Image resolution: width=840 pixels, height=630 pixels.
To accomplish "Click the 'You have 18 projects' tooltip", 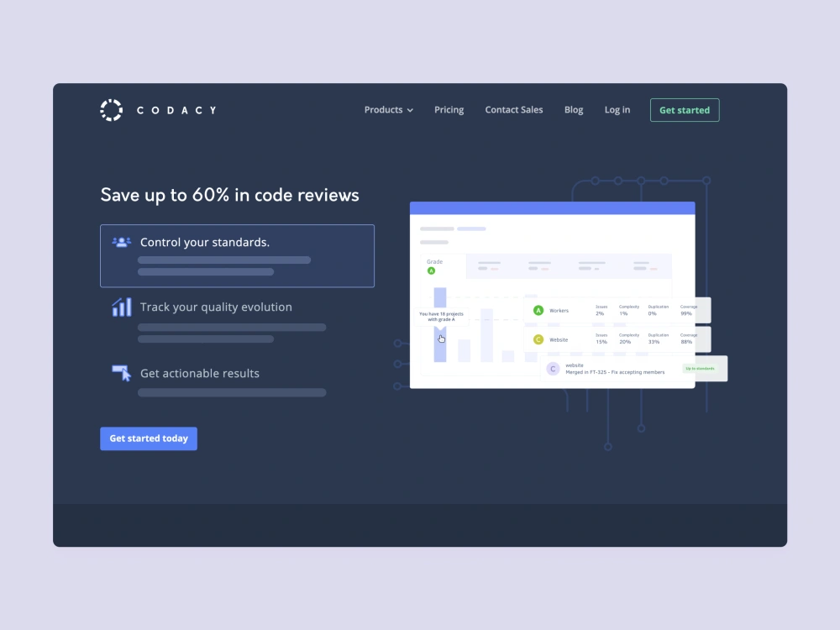I will point(442,317).
